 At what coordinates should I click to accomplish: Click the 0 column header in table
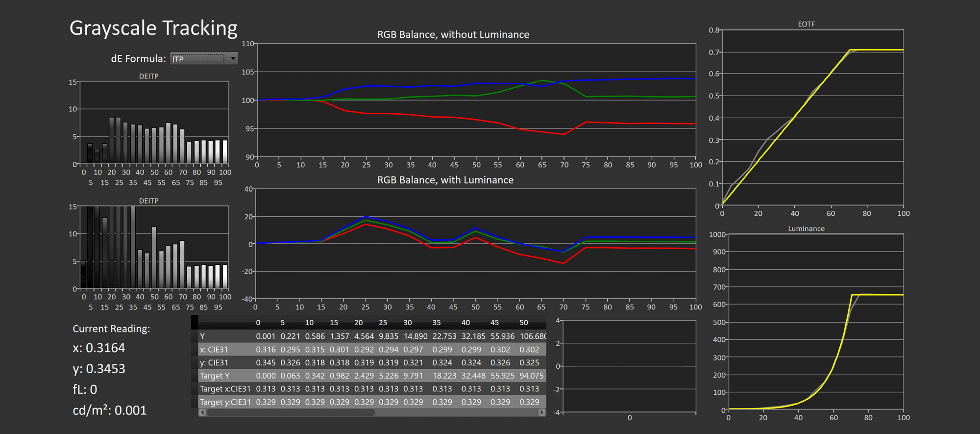coord(258,323)
